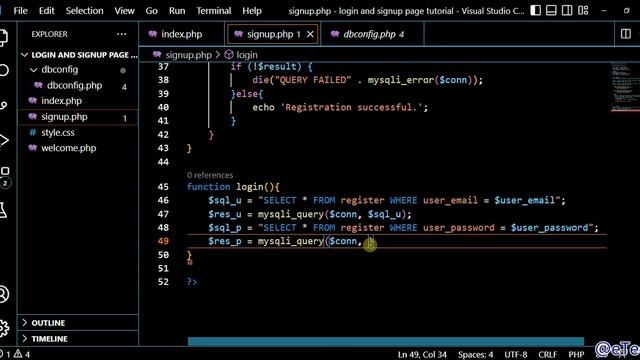This screenshot has height=360, width=640.
Task: Click CRLF end-of-line selector
Action: [547, 354]
